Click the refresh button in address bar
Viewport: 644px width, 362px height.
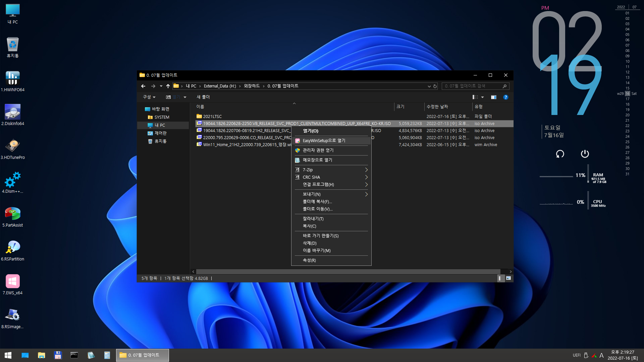435,86
